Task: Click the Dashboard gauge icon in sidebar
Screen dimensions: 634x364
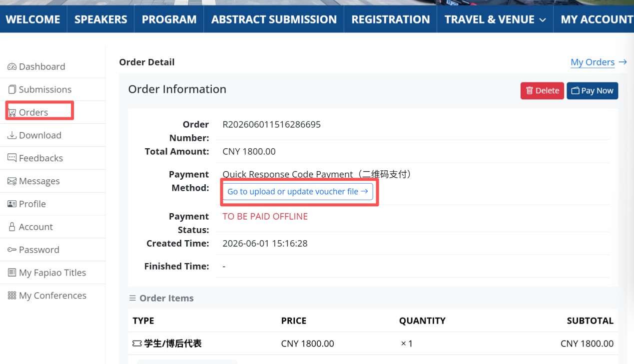Action: pyautogui.click(x=12, y=66)
